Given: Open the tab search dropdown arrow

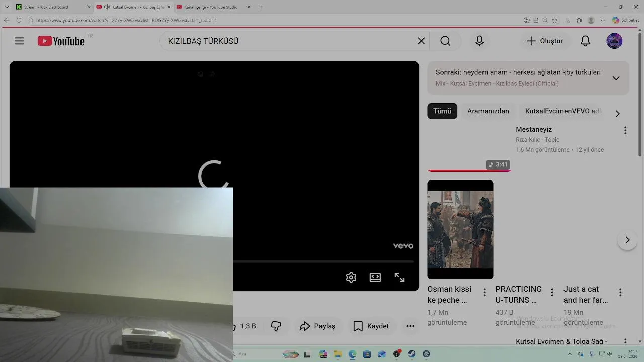Looking at the screenshot, I should 7,7.
